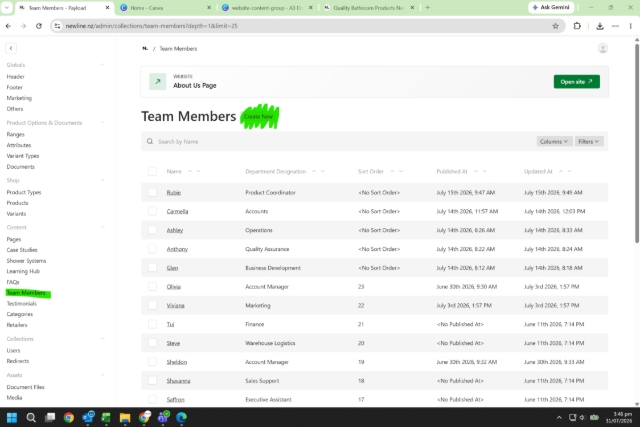Open Task View in taskbar

(50, 417)
